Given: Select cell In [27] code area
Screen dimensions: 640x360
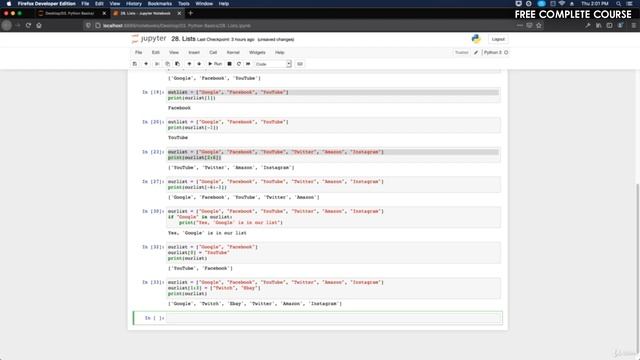Looking at the screenshot, I should [x=333, y=184].
